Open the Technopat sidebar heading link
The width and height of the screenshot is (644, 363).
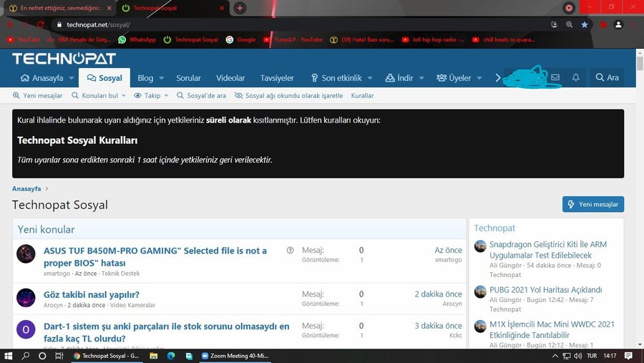[494, 228]
